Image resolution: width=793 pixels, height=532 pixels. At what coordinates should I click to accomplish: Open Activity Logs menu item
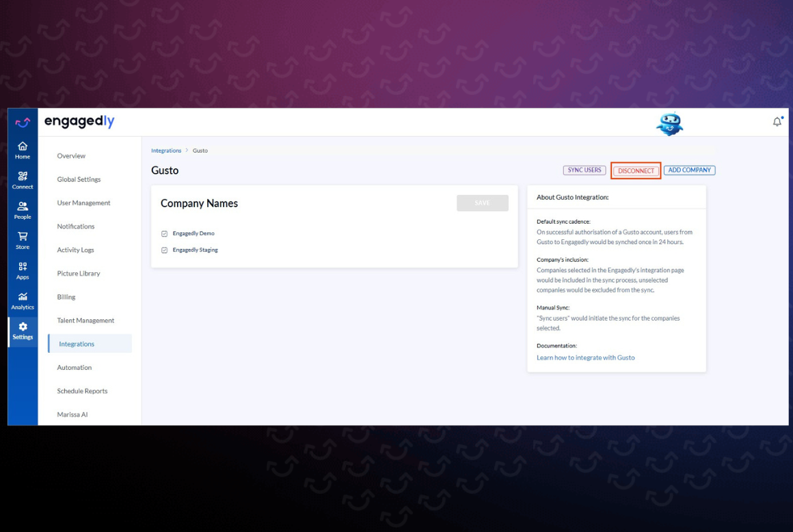[x=75, y=250]
